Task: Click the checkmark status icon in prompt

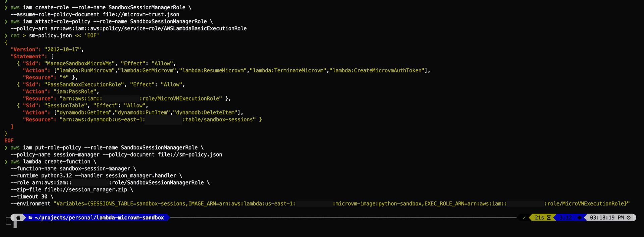Action: 524,218
